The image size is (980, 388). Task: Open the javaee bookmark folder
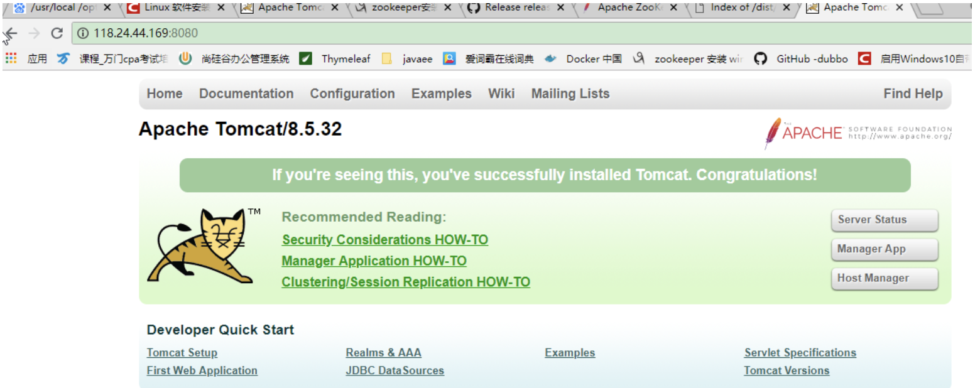click(x=387, y=59)
